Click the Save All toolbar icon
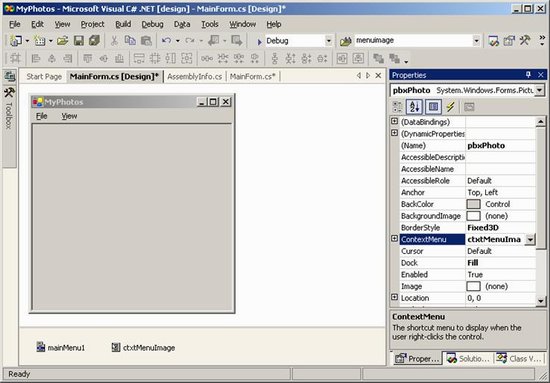The image size is (550, 383). 94,41
